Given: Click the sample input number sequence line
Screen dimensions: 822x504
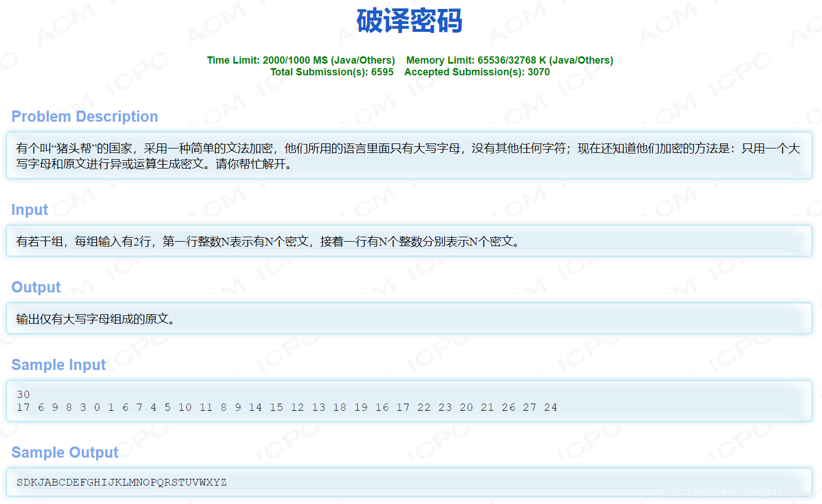Looking at the screenshot, I should point(287,407).
